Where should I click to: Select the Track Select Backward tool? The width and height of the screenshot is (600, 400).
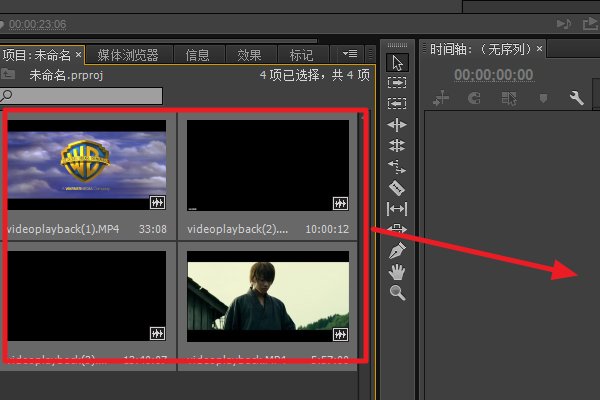coord(397,103)
